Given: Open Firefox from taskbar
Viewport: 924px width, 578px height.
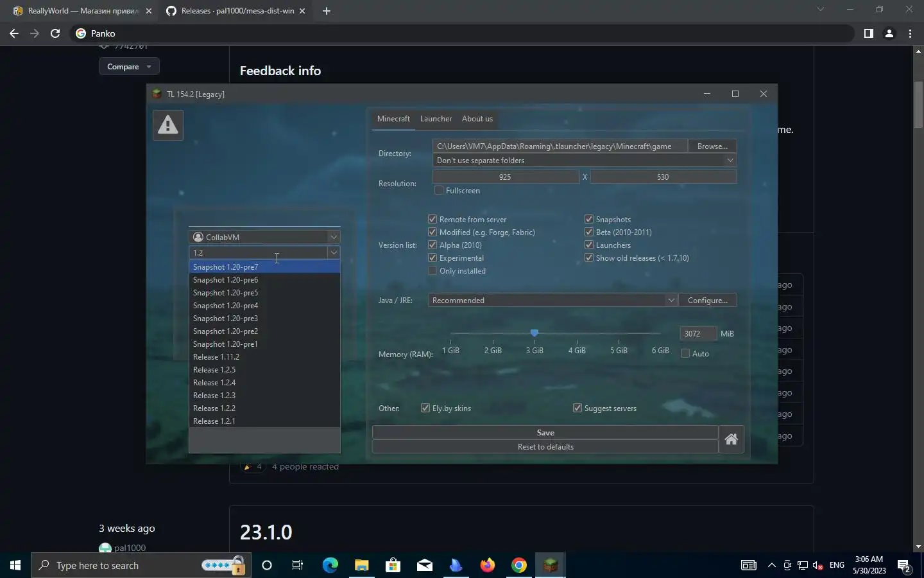Looking at the screenshot, I should (x=488, y=565).
